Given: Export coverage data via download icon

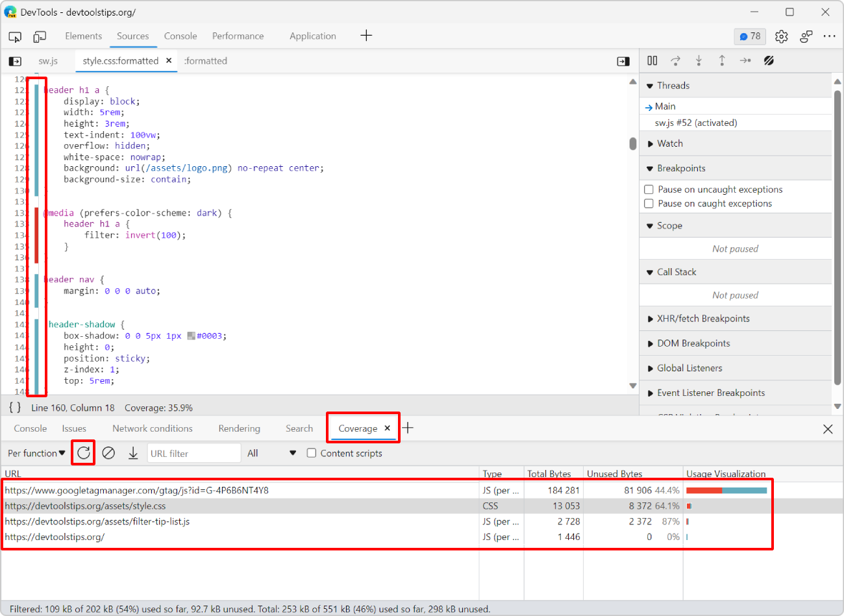Looking at the screenshot, I should [133, 452].
